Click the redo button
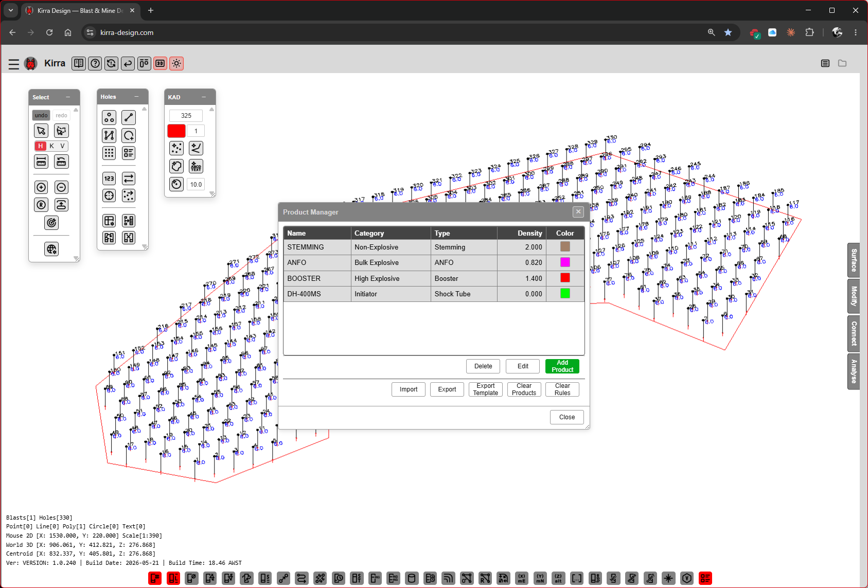 click(61, 115)
